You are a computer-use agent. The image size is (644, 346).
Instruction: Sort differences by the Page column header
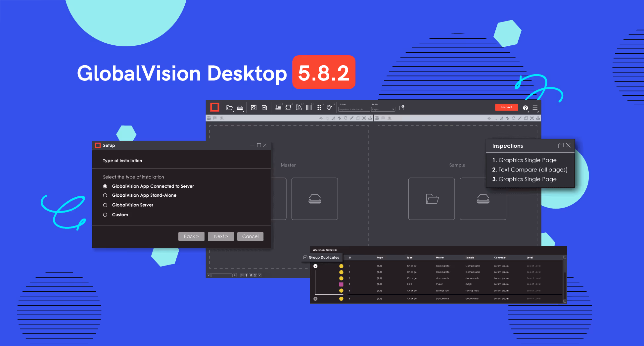pyautogui.click(x=380, y=258)
